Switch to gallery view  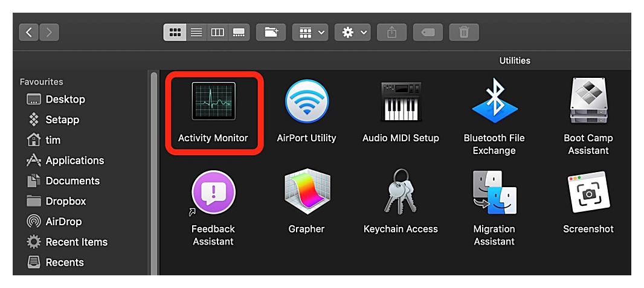click(x=239, y=33)
